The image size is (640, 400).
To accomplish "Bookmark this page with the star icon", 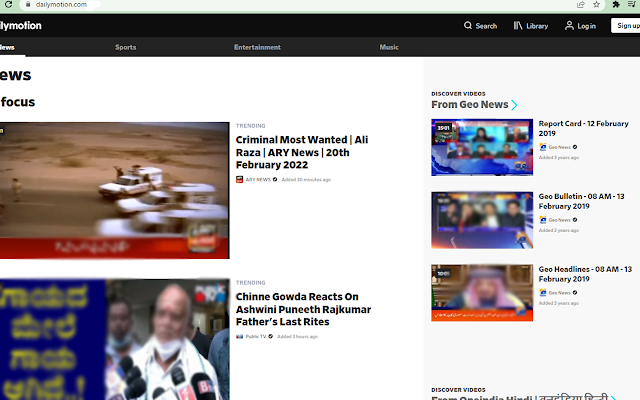I will tap(596, 4).
